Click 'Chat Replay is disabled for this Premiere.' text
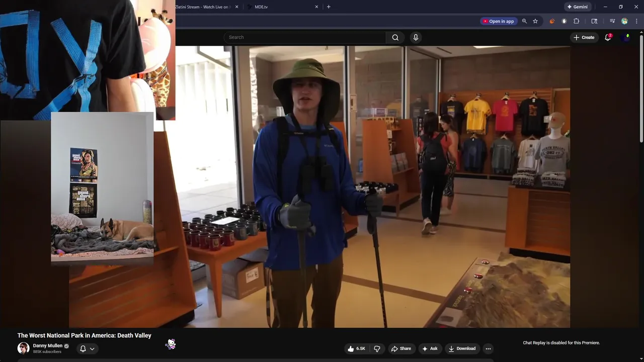This screenshot has width=644, height=362. coord(561,343)
